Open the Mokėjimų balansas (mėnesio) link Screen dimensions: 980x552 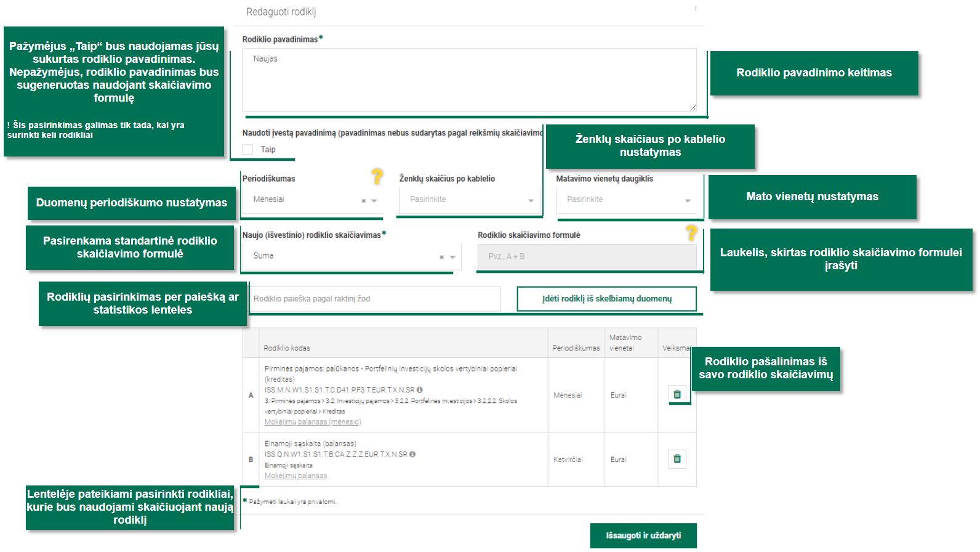[313, 422]
